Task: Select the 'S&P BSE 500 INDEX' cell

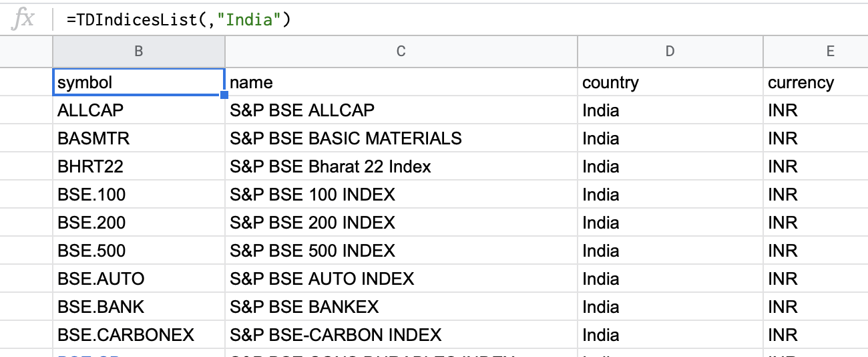Action: point(401,251)
